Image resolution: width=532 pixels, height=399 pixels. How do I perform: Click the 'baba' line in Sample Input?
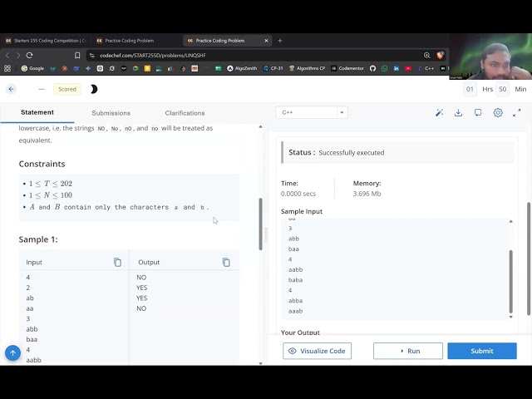(x=296, y=280)
